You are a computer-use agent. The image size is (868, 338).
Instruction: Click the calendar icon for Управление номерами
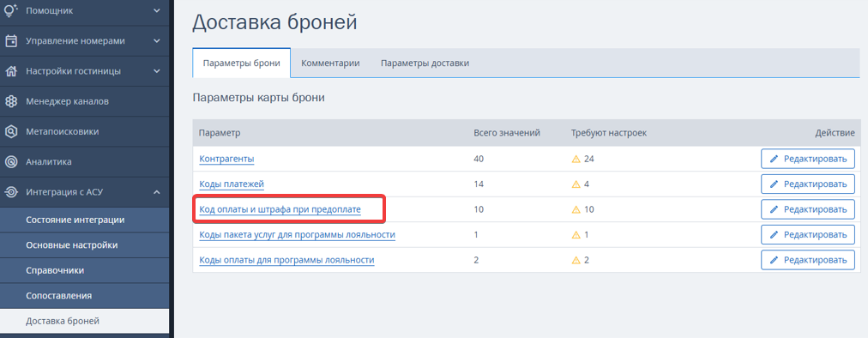11,41
